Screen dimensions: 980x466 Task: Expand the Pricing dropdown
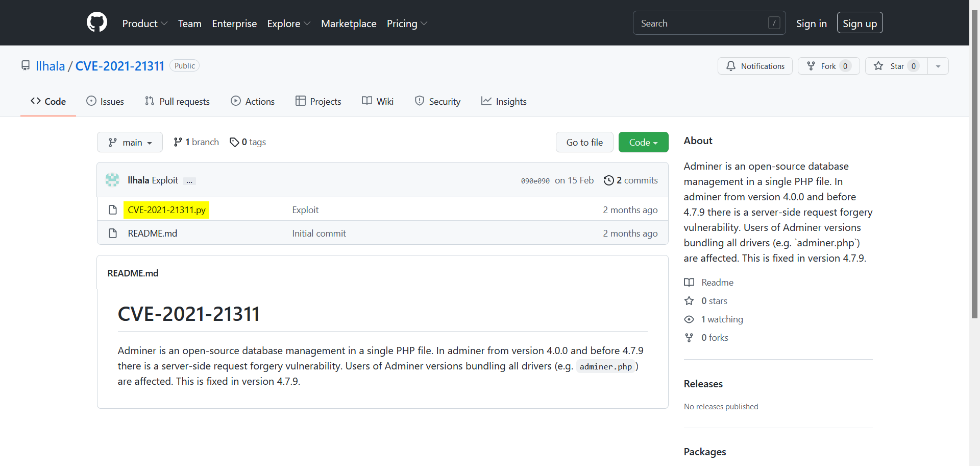pyautogui.click(x=407, y=24)
